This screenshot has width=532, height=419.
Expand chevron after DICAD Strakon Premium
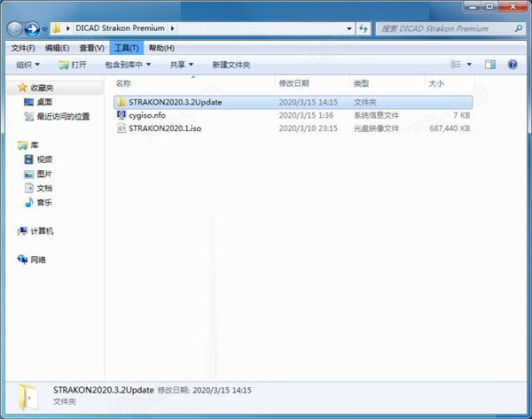[172, 28]
